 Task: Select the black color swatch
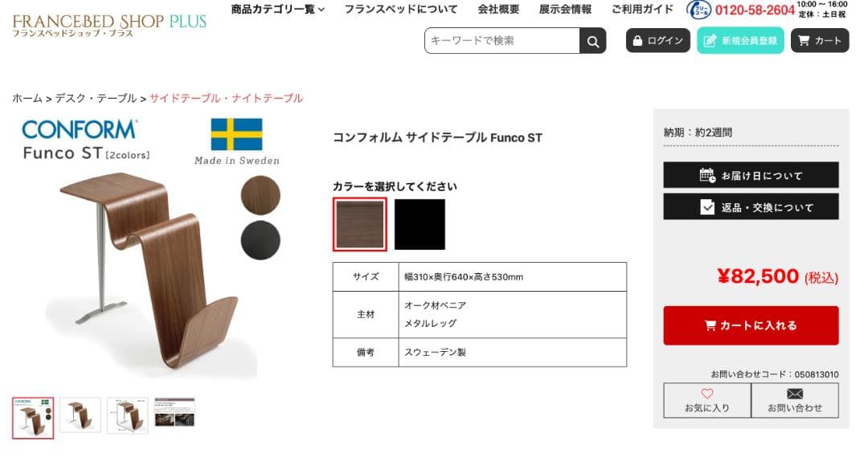(x=420, y=225)
